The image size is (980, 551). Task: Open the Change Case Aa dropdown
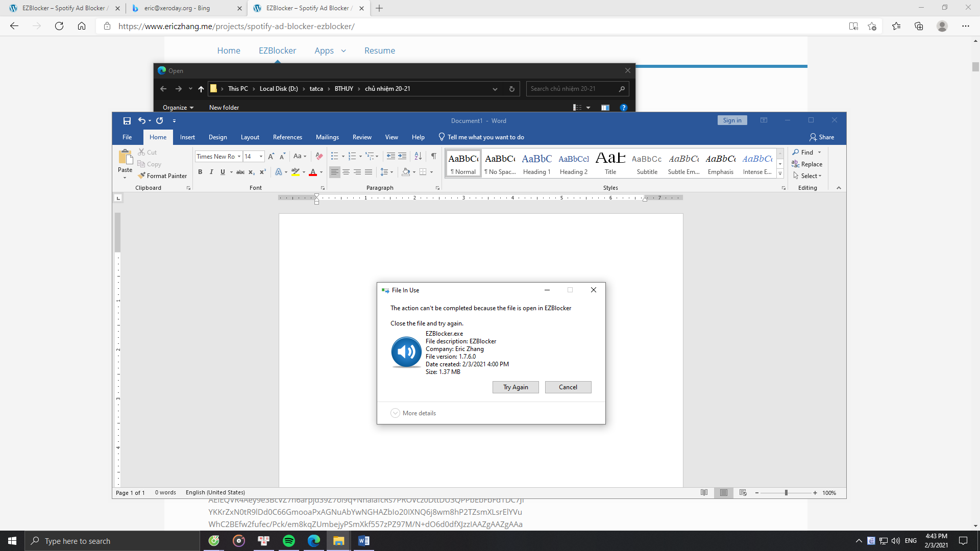[300, 156]
